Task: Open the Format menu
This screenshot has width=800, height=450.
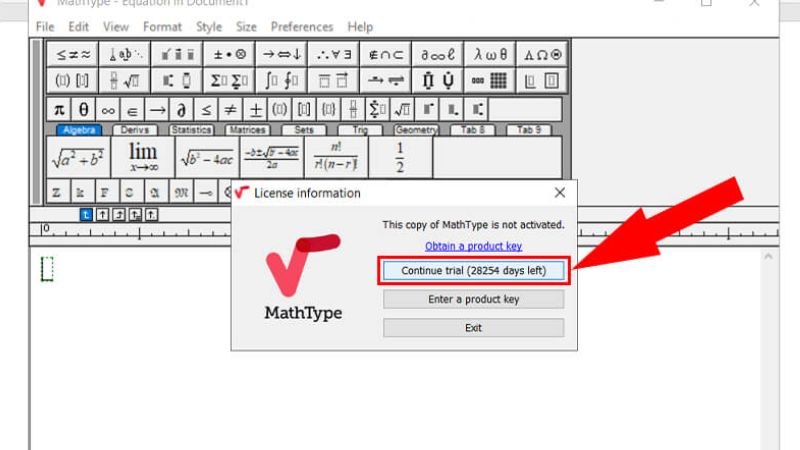Action: coord(162,27)
